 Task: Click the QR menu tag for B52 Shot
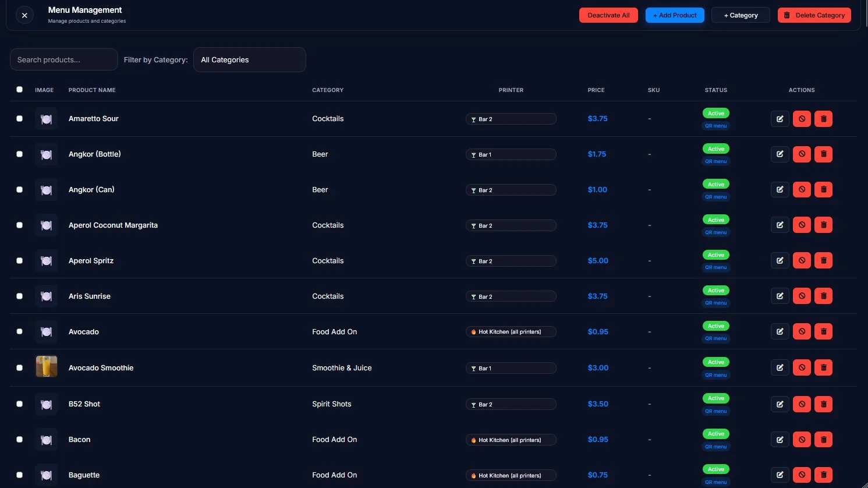tap(716, 411)
